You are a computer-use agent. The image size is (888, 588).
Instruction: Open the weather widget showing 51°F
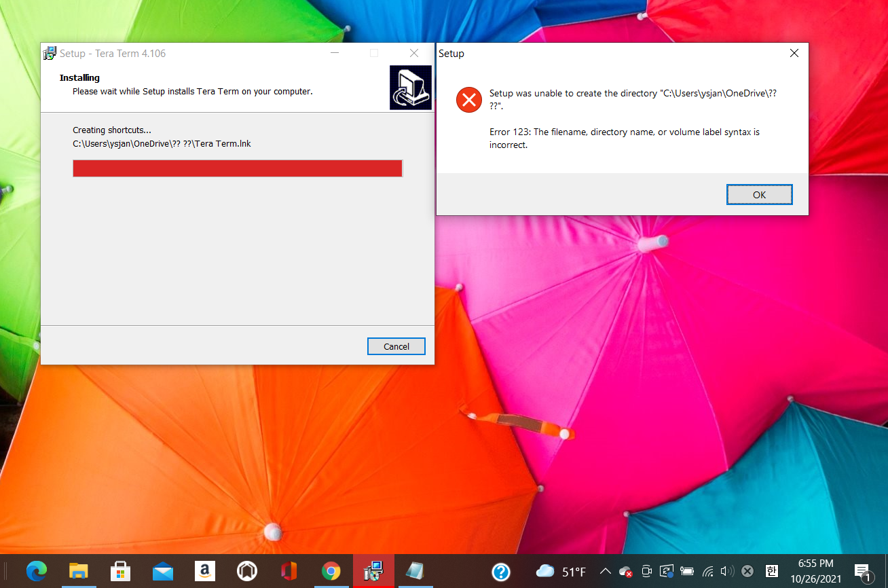(x=561, y=572)
